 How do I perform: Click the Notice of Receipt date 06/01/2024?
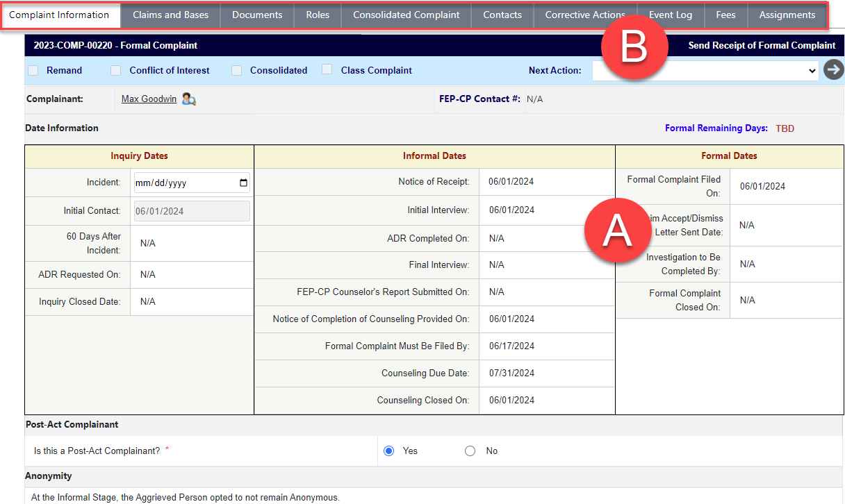[x=511, y=182]
